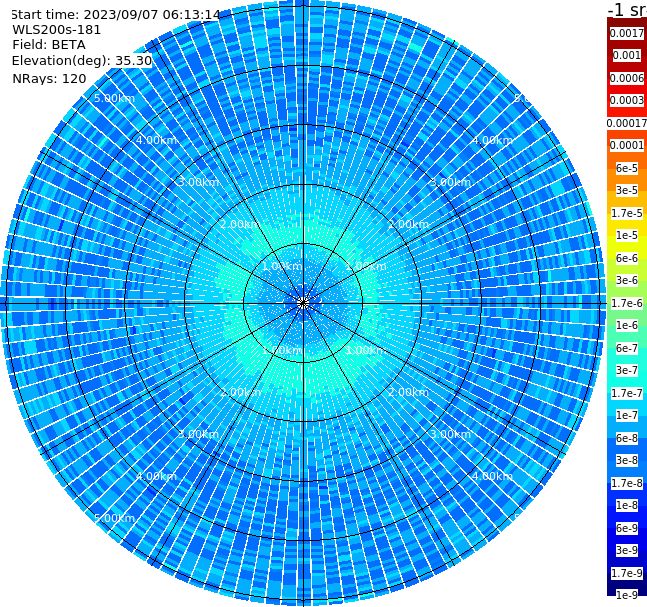Select the 3e-6 colorbar label

coord(627,280)
